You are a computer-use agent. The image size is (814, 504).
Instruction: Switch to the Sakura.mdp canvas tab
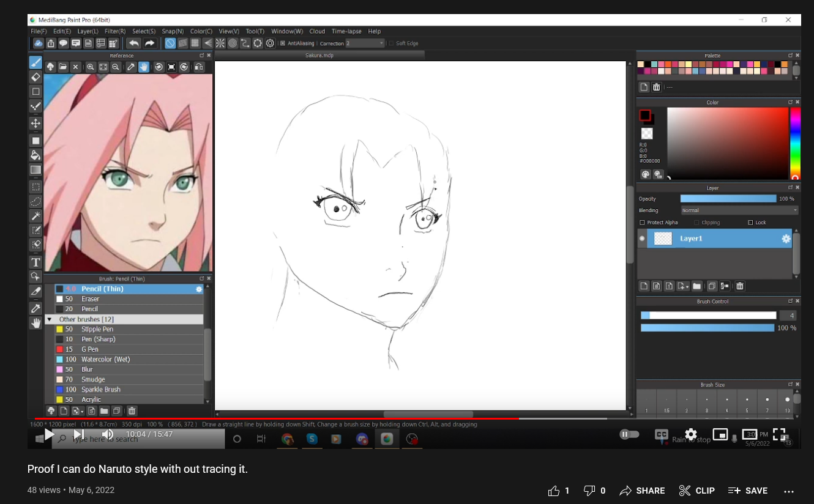(319, 55)
